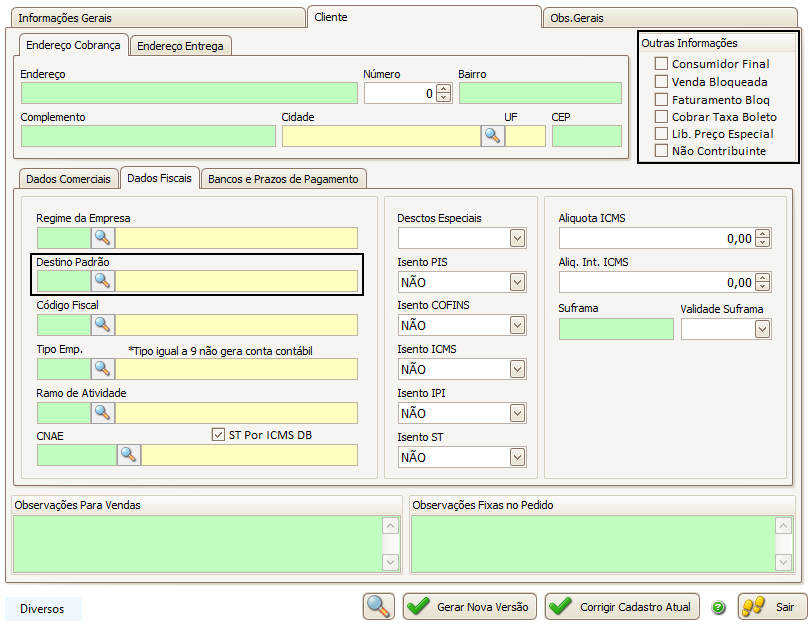Open the Validade Suframa dropdown
The width and height of the screenshot is (810, 626).
pyautogui.click(x=762, y=329)
